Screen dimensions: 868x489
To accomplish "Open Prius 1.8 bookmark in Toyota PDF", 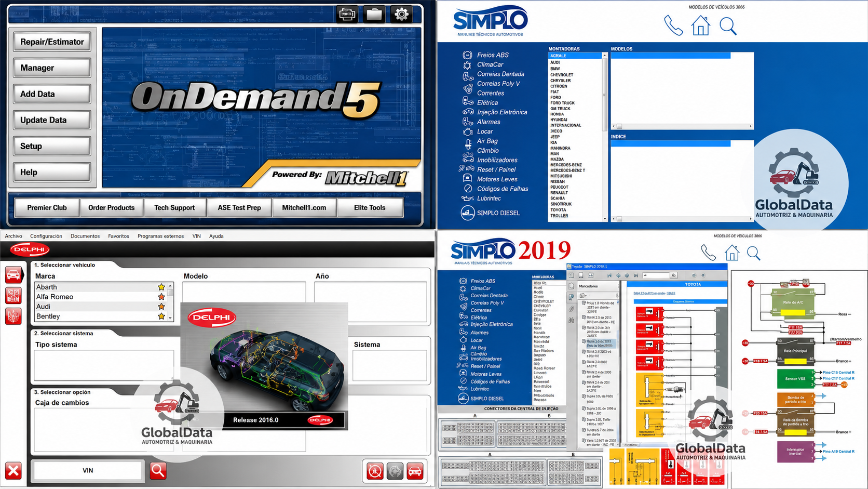I will 601,307.
